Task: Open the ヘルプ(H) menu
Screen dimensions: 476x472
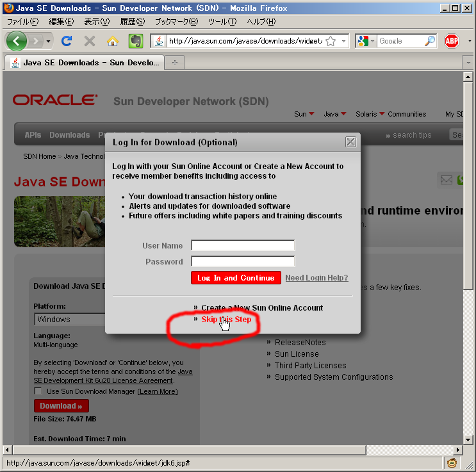Action: point(261,22)
